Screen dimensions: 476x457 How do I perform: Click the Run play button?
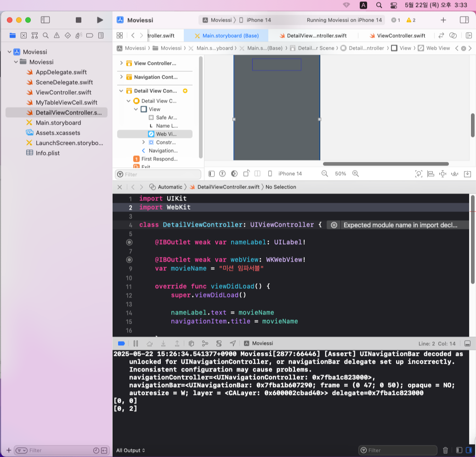pyautogui.click(x=100, y=20)
